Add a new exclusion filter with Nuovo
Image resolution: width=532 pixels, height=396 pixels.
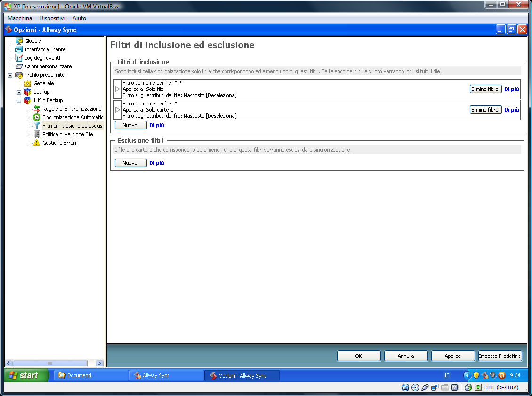point(130,163)
